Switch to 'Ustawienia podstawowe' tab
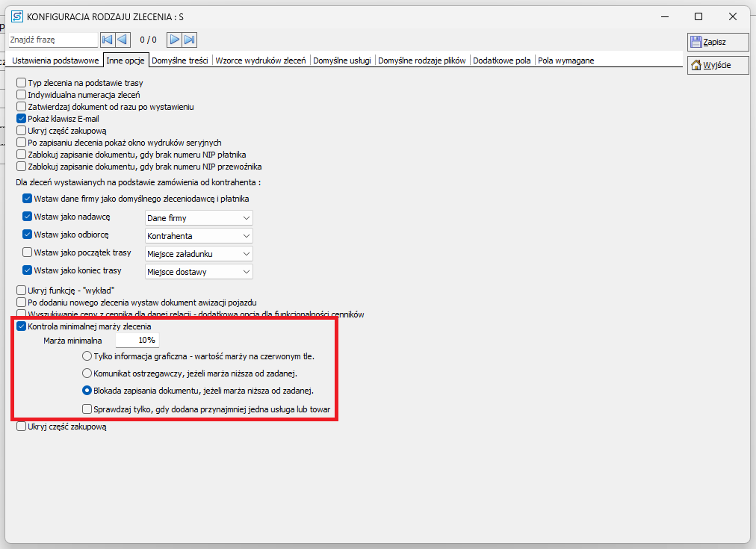This screenshot has width=756, height=549. coord(55,61)
